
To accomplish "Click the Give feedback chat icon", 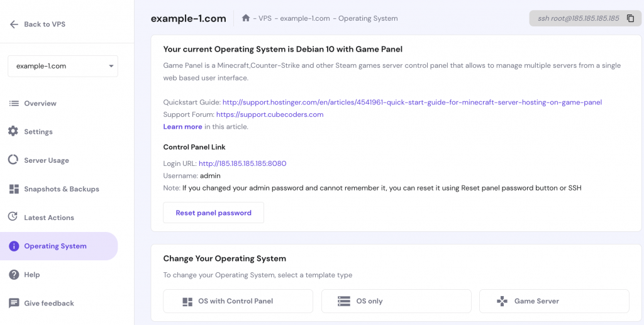I will coord(13,303).
